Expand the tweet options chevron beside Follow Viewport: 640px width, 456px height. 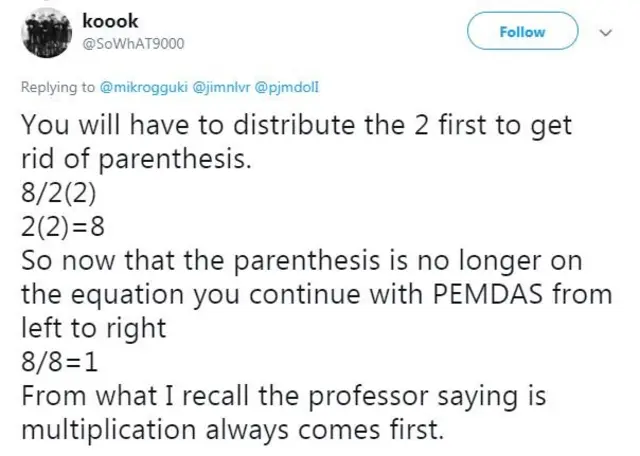(603, 32)
